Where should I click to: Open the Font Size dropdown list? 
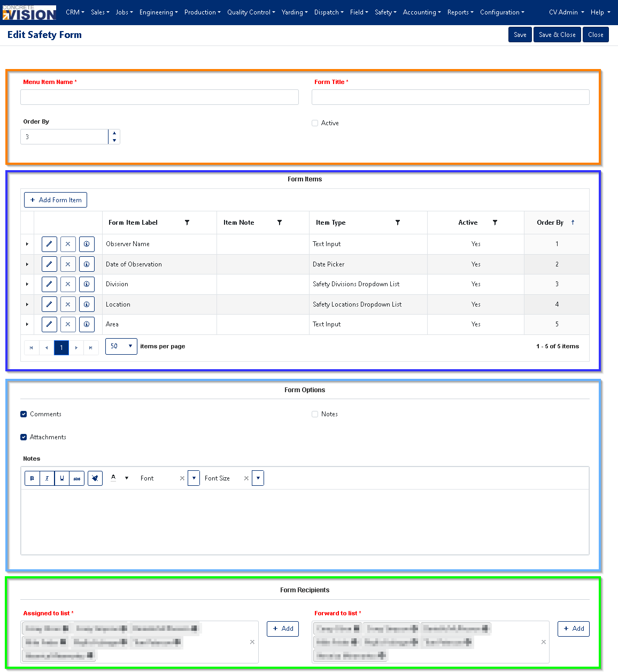[x=258, y=478]
